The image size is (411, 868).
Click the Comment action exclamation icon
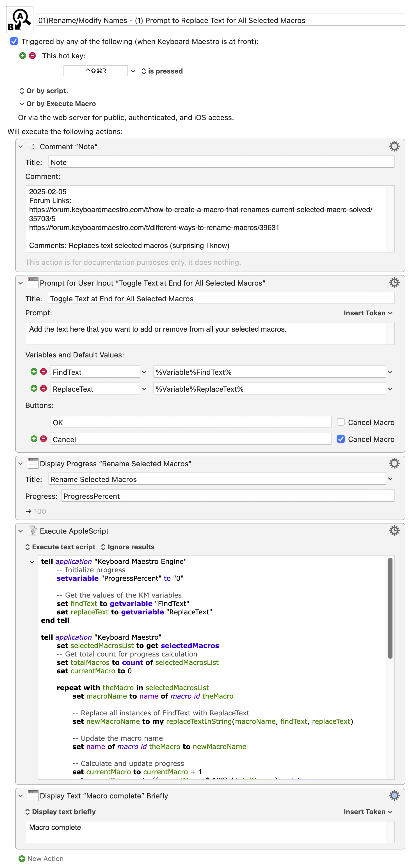point(33,146)
